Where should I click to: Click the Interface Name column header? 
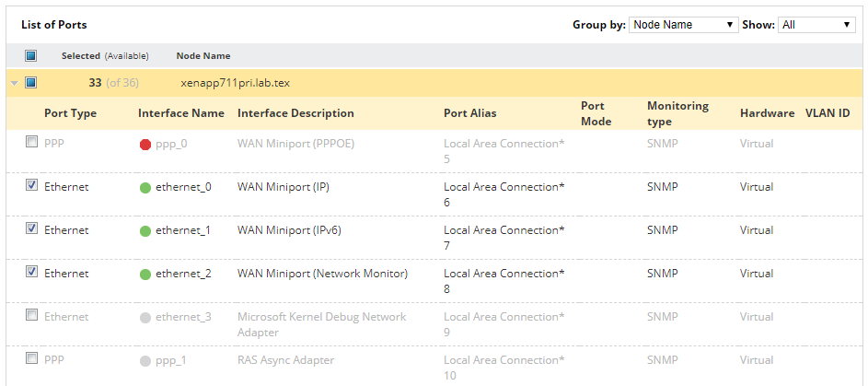point(180,113)
